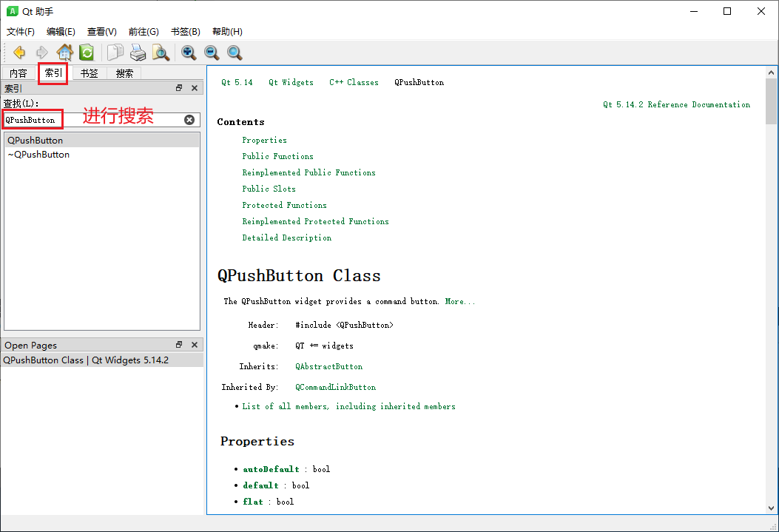Open the autoDefault property link

pyautogui.click(x=272, y=469)
